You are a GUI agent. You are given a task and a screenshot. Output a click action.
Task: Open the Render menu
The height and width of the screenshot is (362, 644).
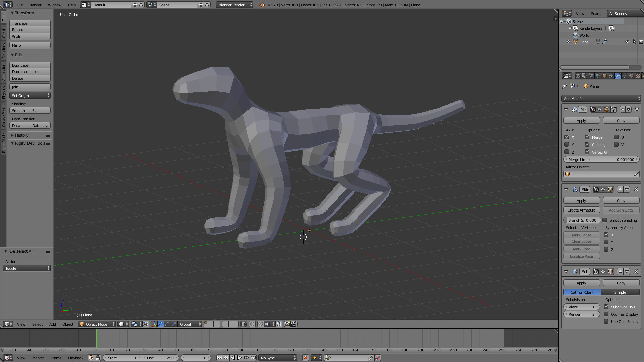[x=35, y=5]
